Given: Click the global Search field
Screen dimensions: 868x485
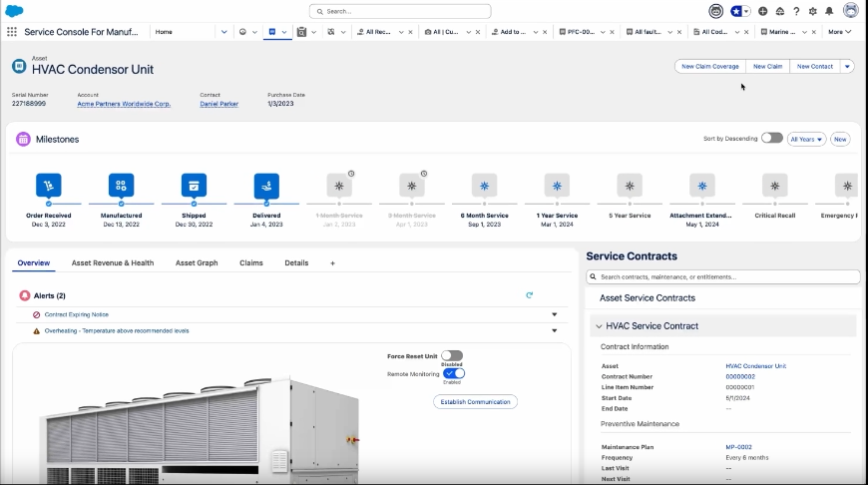Looking at the screenshot, I should coord(400,11).
